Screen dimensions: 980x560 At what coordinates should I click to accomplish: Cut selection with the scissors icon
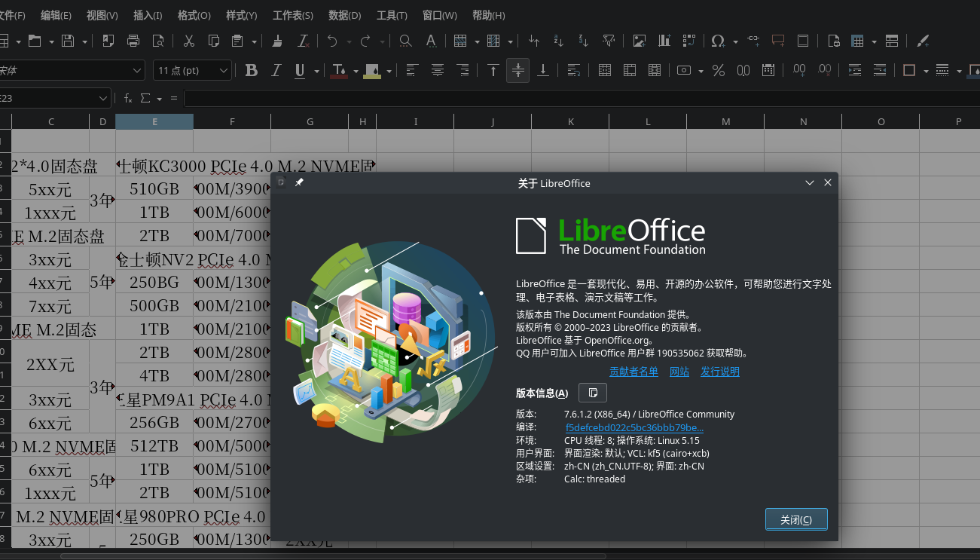[189, 41]
